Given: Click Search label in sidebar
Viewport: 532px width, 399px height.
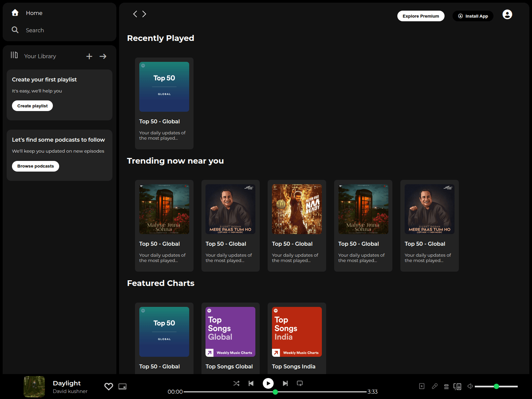Looking at the screenshot, I should coord(35,30).
